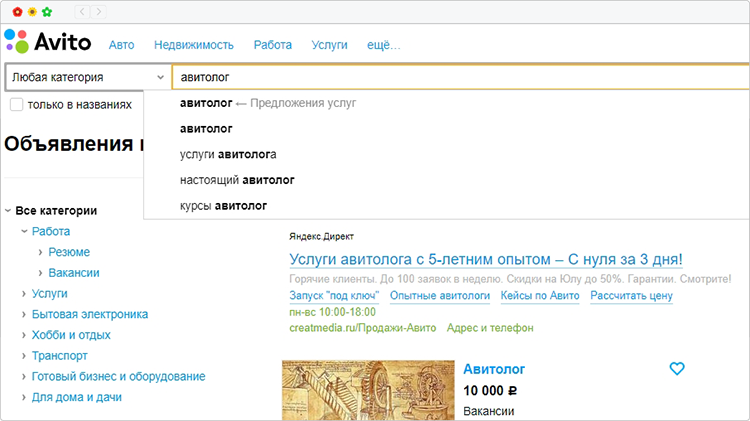Open Резюме subcategory in sidebar
The width and height of the screenshot is (750, 421).
tap(69, 252)
